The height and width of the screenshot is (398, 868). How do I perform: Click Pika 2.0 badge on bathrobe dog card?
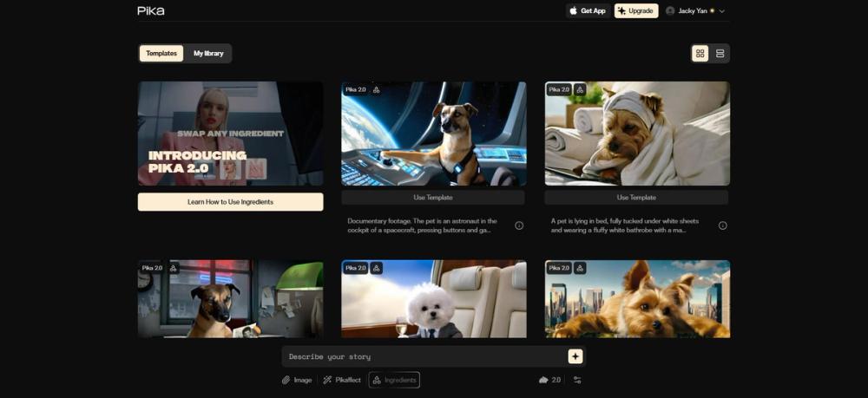[x=559, y=89]
